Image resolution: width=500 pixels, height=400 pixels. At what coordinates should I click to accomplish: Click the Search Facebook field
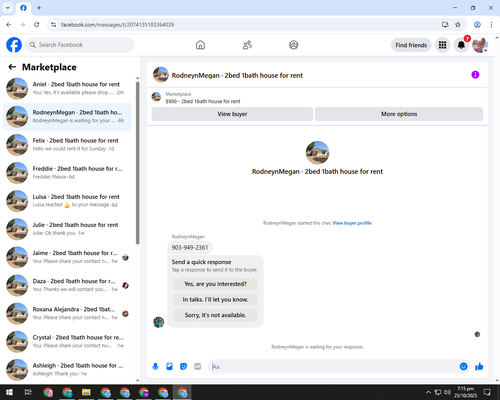80,45
